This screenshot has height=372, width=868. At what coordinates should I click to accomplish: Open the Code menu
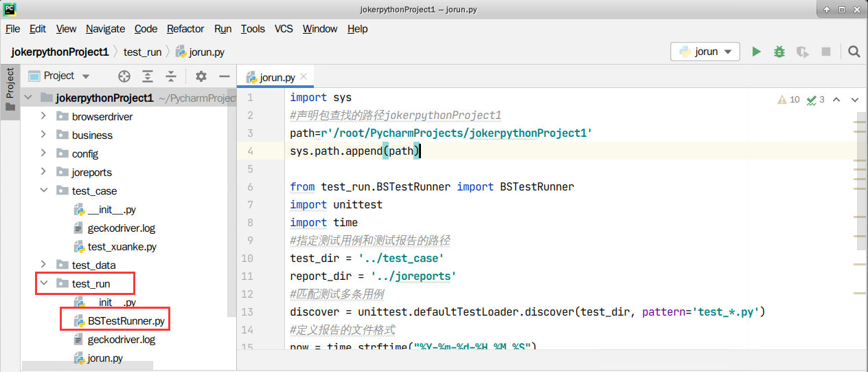[146, 29]
